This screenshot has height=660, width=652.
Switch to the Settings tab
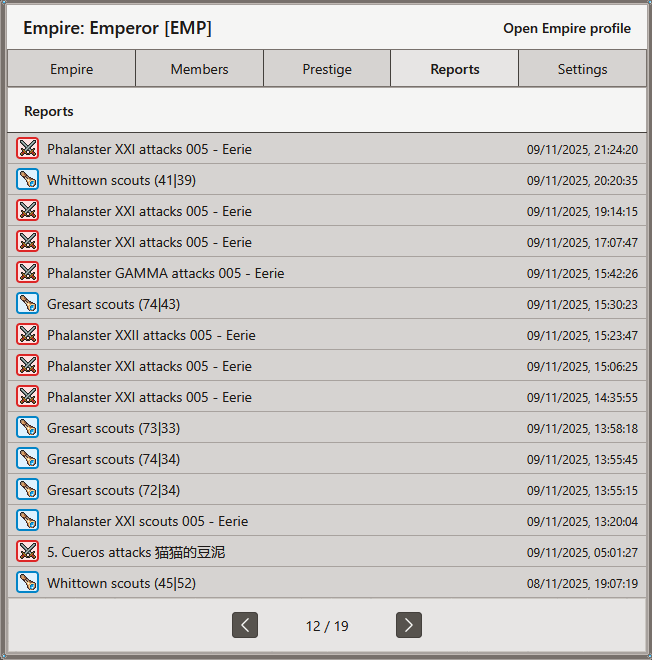pos(583,69)
